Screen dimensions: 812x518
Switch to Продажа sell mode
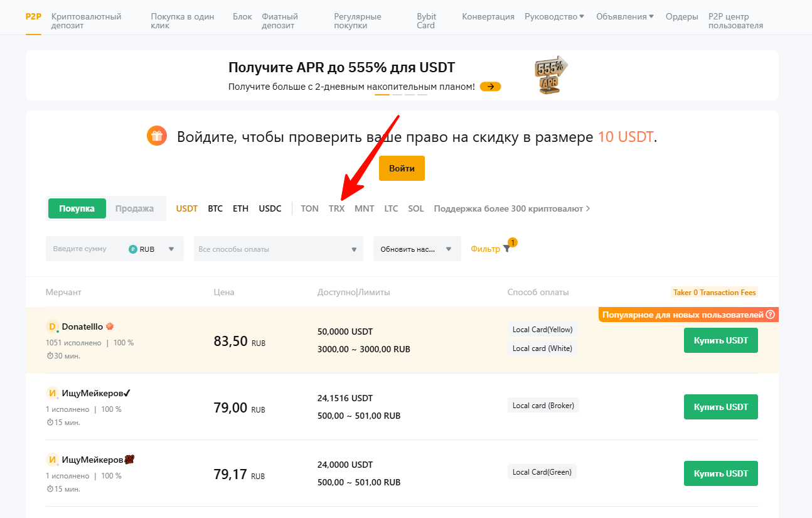[x=134, y=208]
